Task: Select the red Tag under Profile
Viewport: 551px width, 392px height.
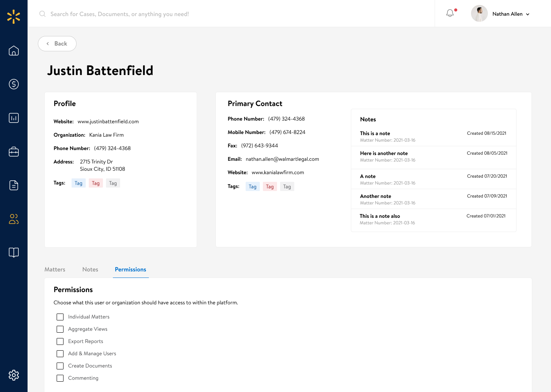Action: click(96, 183)
